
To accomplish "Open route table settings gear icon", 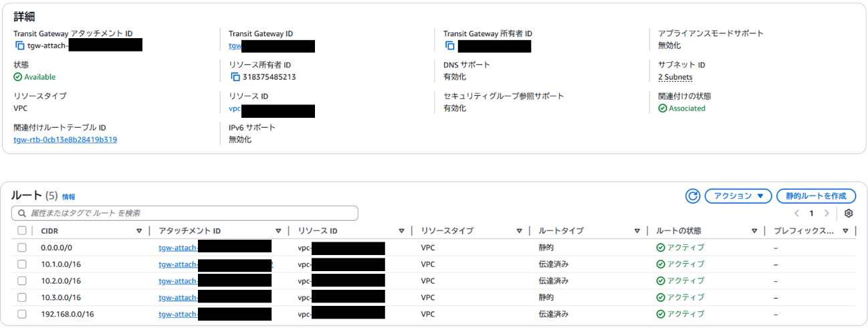I will pyautogui.click(x=849, y=214).
